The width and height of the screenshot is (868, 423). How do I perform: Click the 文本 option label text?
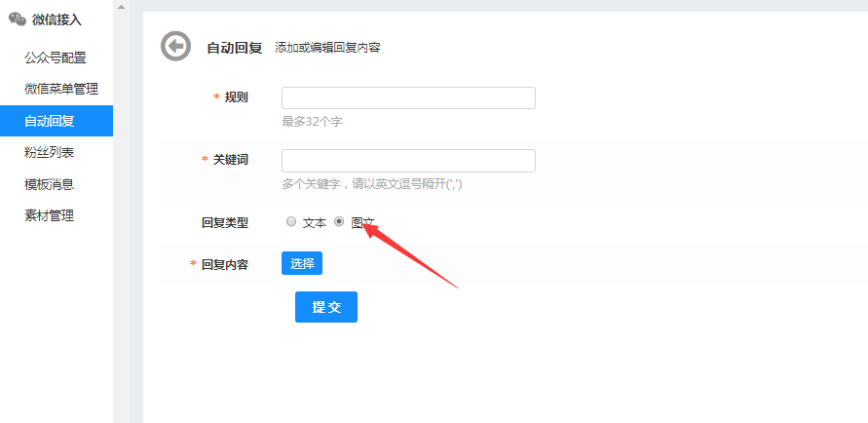315,222
